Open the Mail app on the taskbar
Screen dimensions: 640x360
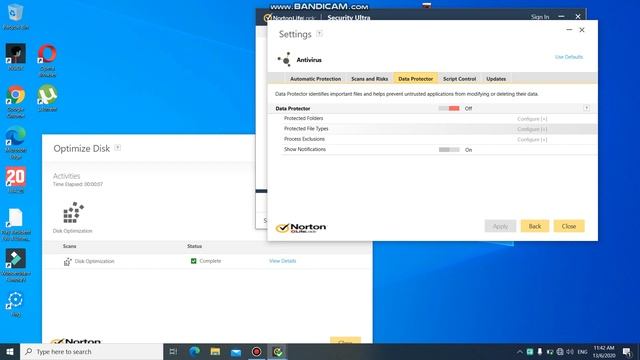point(236,351)
